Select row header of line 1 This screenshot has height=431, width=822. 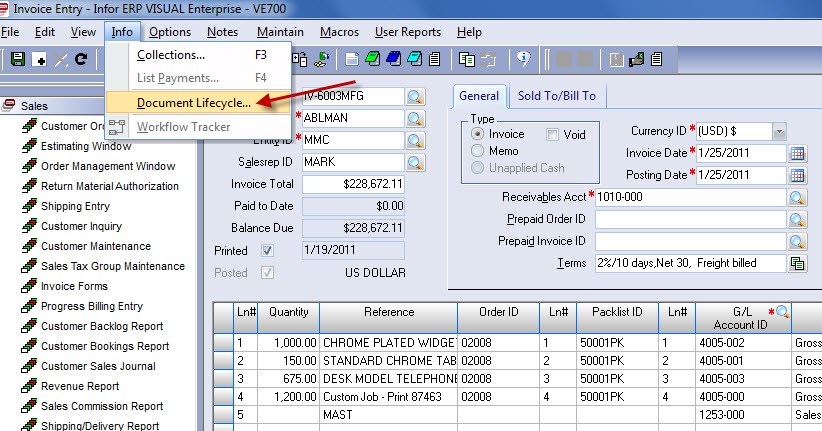pos(223,343)
